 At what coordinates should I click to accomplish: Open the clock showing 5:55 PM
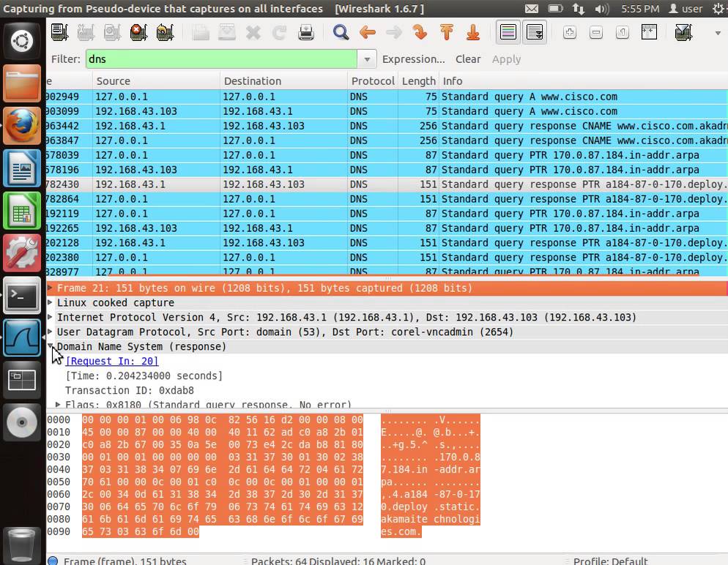[x=640, y=9]
